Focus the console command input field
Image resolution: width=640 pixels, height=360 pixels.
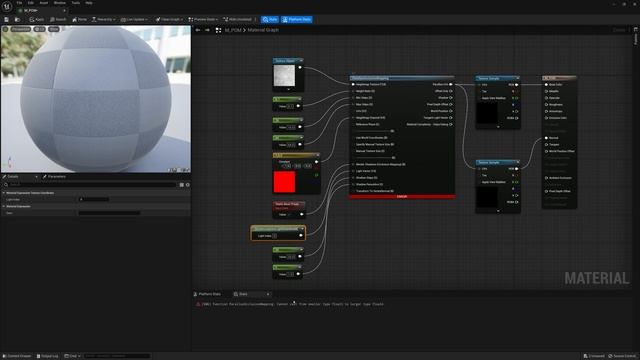(x=117, y=356)
